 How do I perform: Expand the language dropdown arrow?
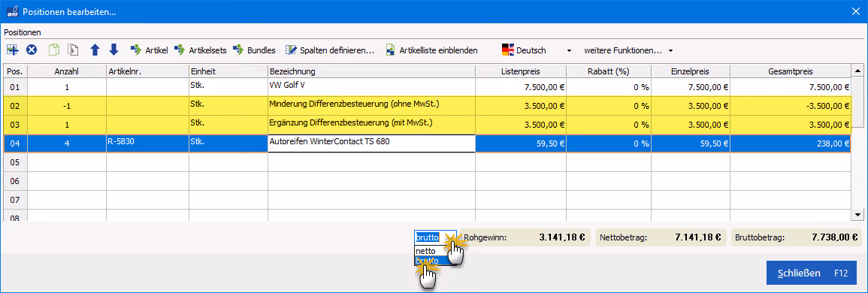click(x=569, y=50)
